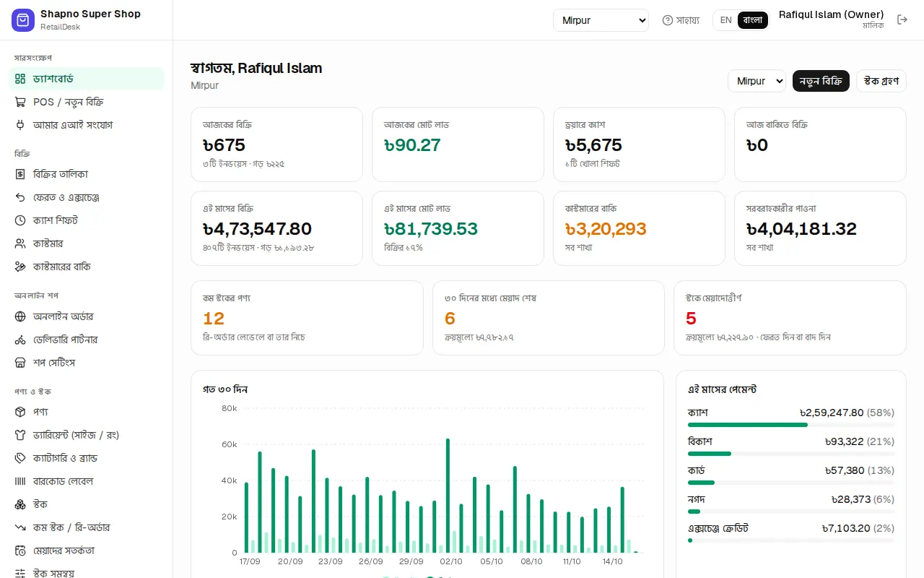924x578 pixels.
Task: Click the online order globe icon
Action: click(x=20, y=316)
